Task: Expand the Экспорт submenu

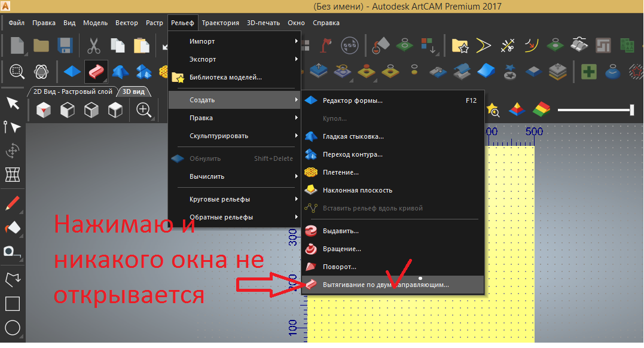Action: tap(234, 59)
